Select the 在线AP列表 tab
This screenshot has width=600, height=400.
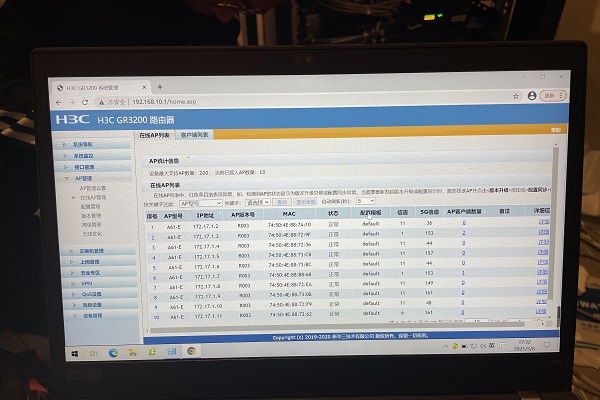pyautogui.click(x=153, y=134)
